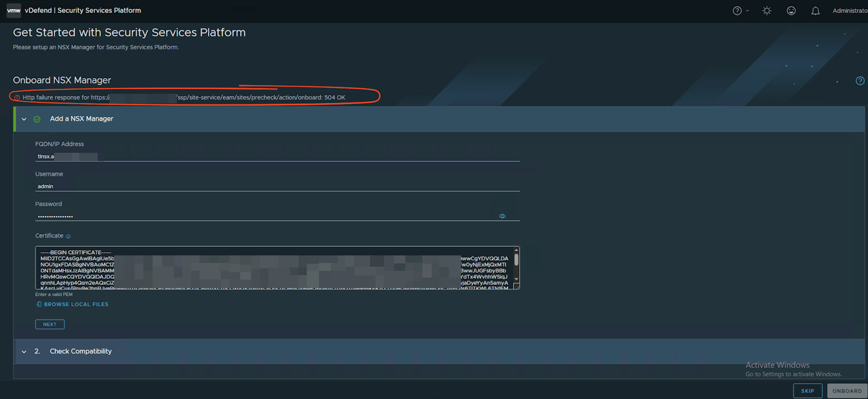Toggle the light/dark theme sun icon
Image resolution: width=868 pixels, height=399 pixels.
[767, 11]
